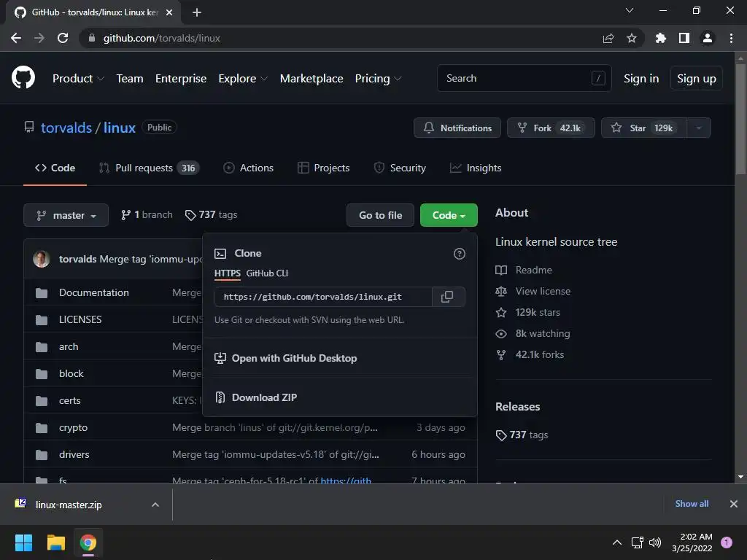Click the Go to file button
This screenshot has width=747, height=560.
coord(380,215)
